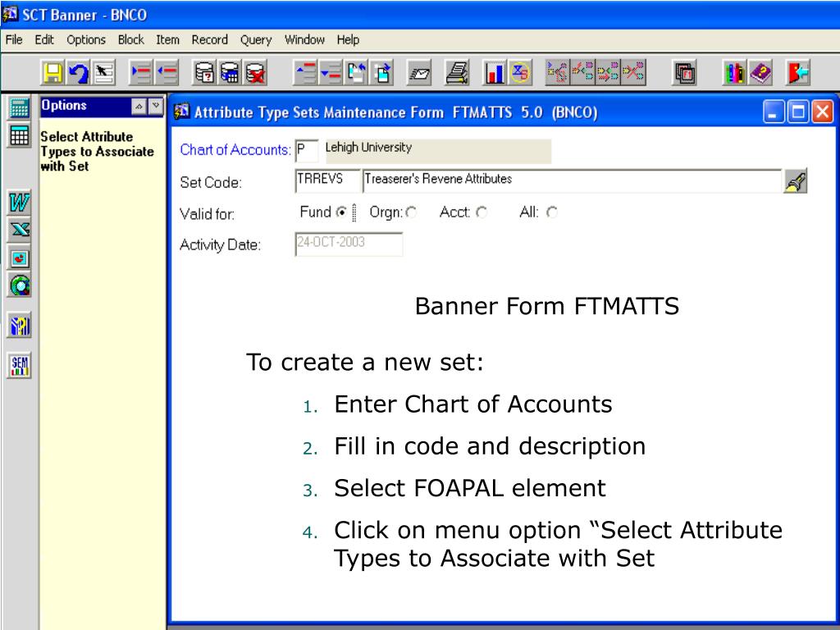The height and width of the screenshot is (630, 840).
Task: Click the workflow icon crossed with red X
Action: [x=634, y=73]
